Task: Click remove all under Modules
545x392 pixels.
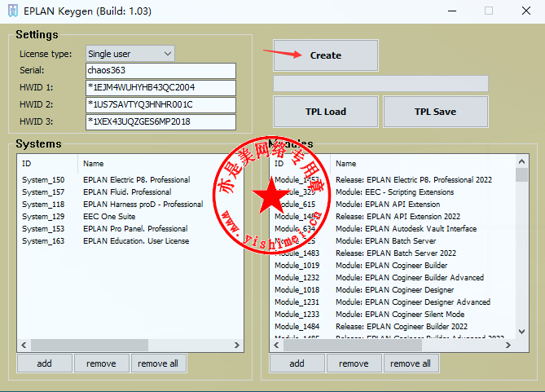Action: click(411, 363)
